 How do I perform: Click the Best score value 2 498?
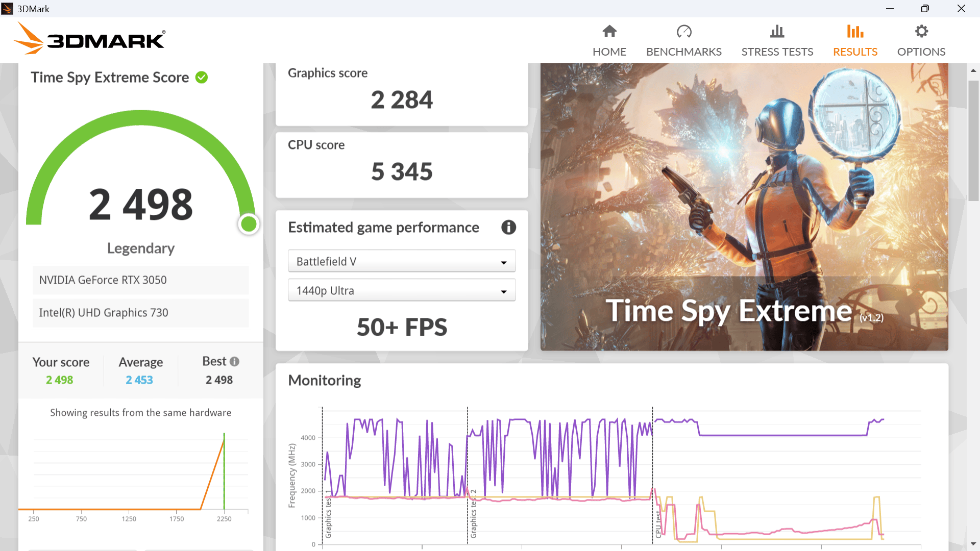[x=219, y=380]
